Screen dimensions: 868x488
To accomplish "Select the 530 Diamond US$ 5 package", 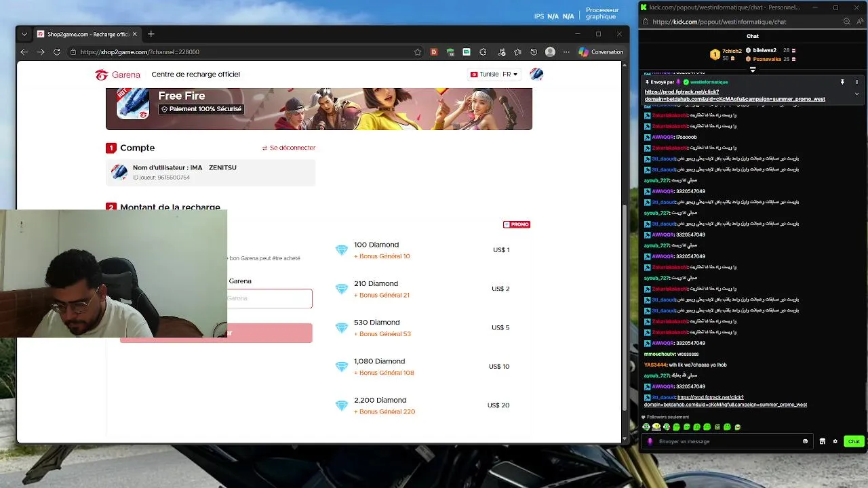I will (x=431, y=327).
